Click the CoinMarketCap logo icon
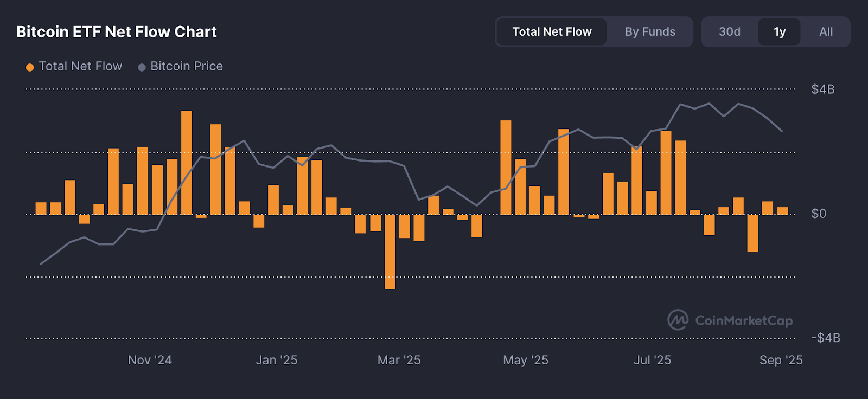The width and height of the screenshot is (868, 399). [678, 320]
